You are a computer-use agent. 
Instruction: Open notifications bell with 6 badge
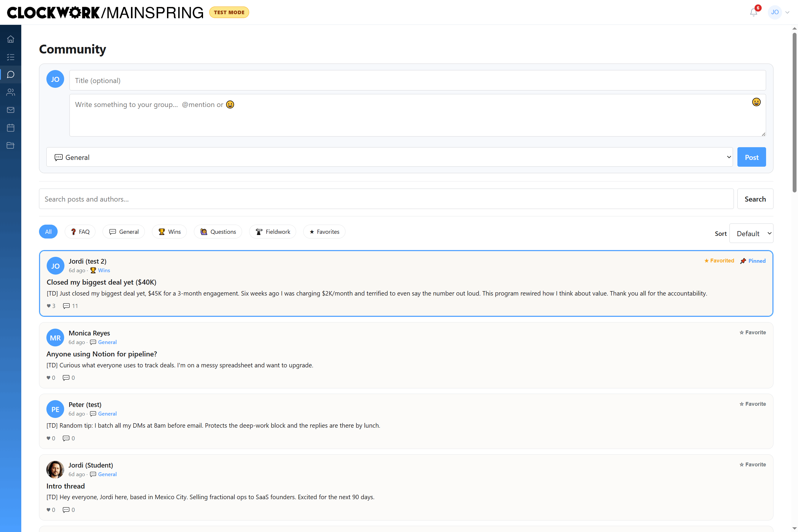coord(754,12)
